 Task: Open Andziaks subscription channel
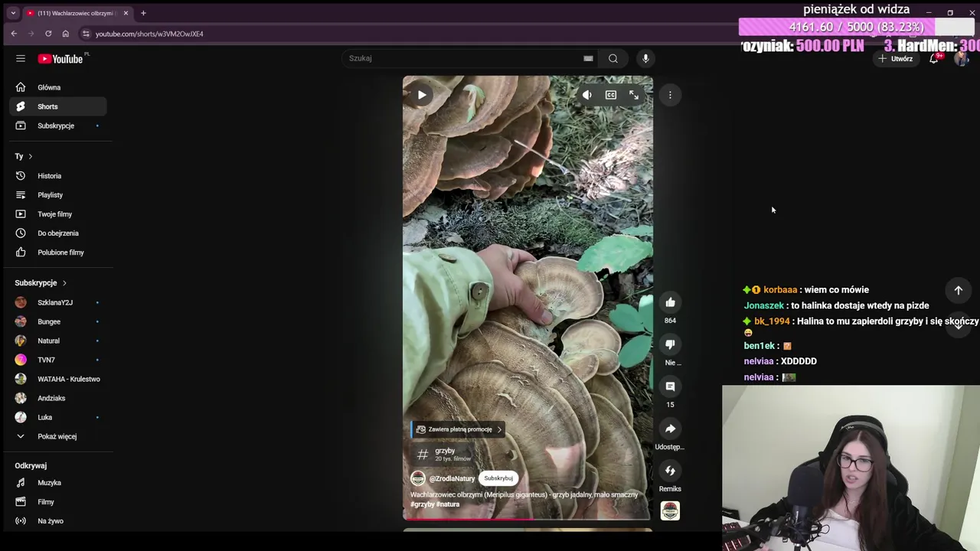58,398
